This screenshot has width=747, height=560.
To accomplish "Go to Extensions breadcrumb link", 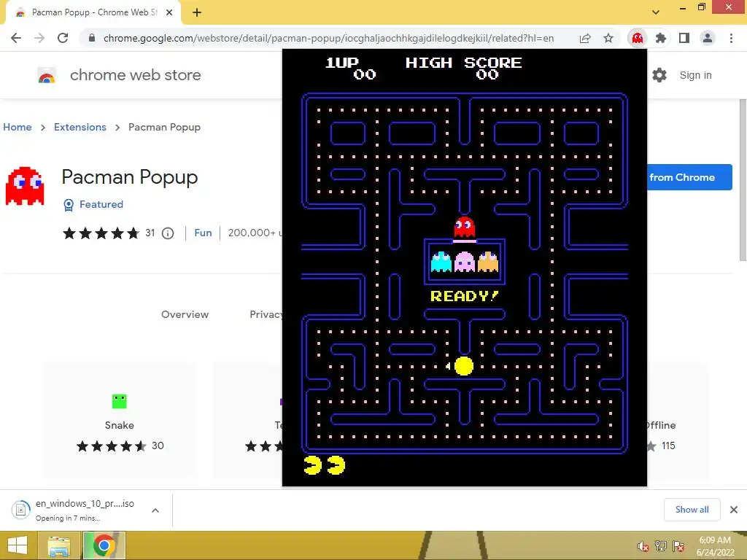I will [80, 127].
